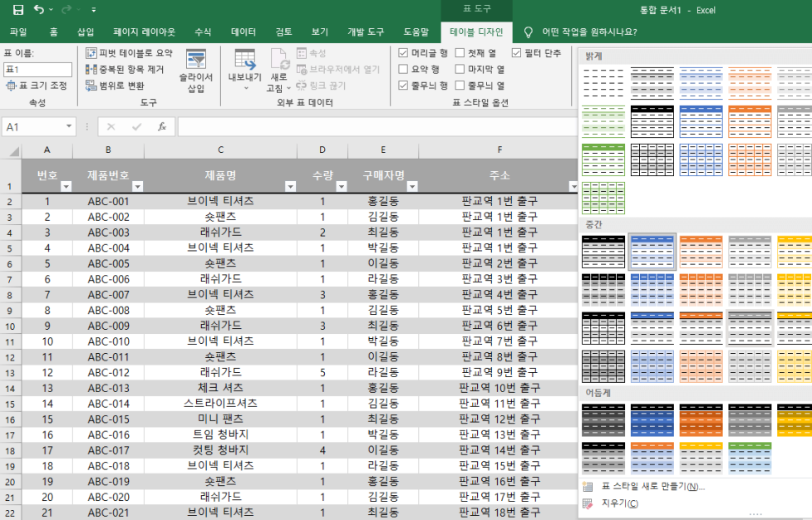
Task: Click the formula bar input area
Action: click(377, 127)
